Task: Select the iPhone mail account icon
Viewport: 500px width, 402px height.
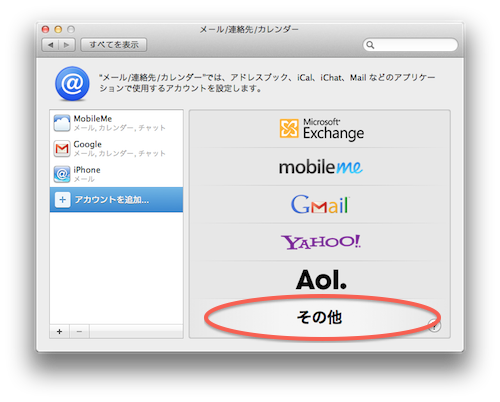Action: coord(62,174)
